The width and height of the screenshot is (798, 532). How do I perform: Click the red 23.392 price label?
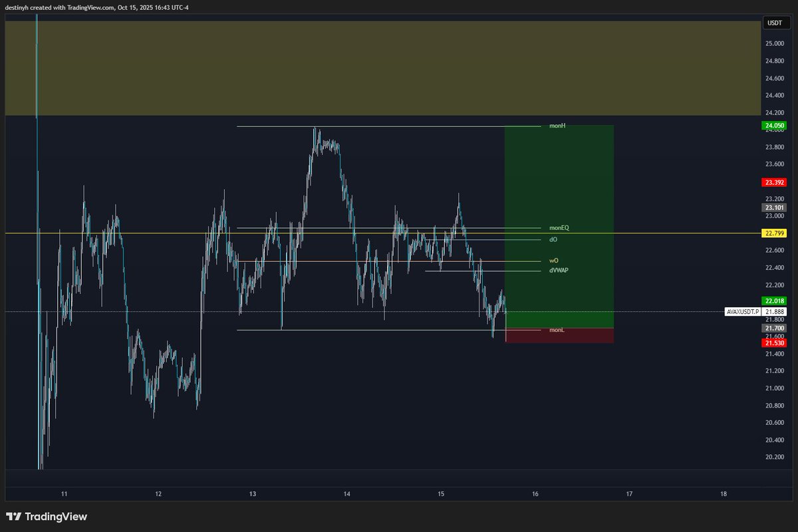[775, 182]
